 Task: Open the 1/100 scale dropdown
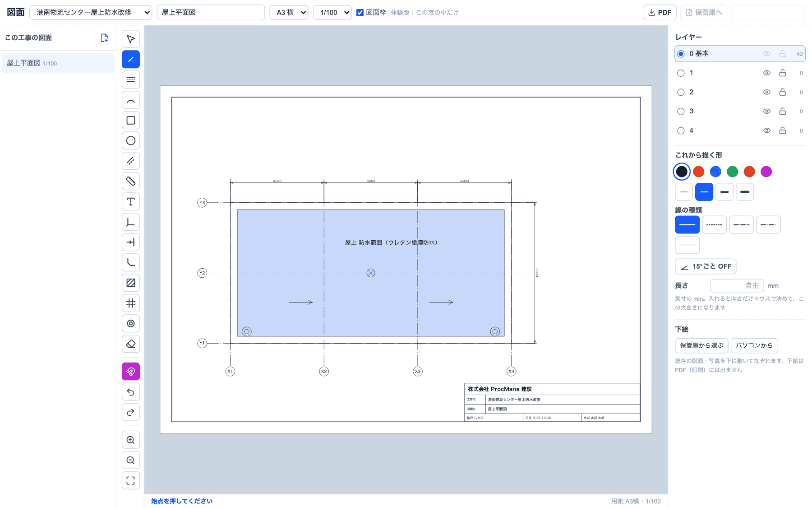(332, 13)
